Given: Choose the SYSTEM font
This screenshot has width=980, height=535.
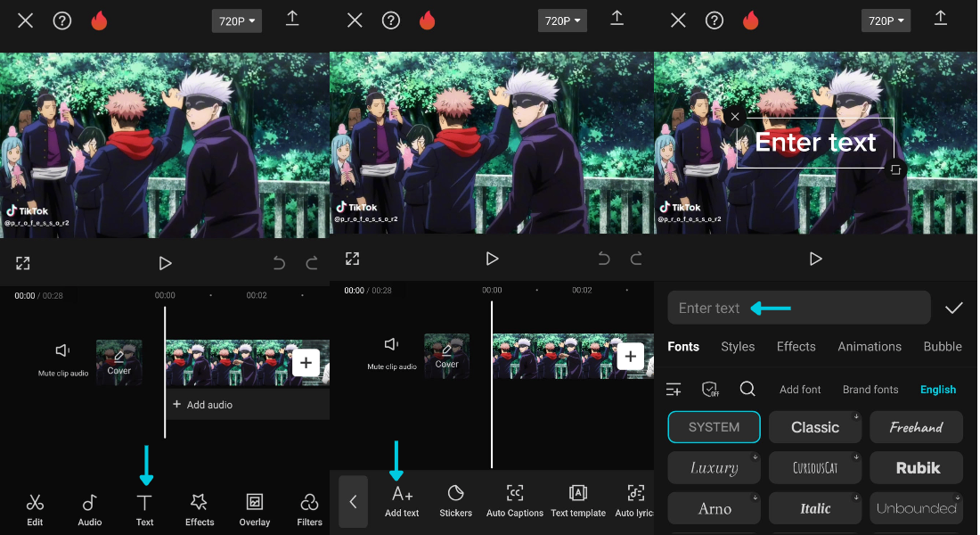Looking at the screenshot, I should click(714, 427).
